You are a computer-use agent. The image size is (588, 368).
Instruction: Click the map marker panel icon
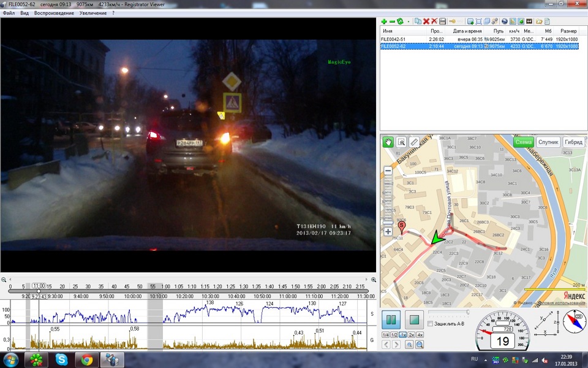(x=521, y=21)
